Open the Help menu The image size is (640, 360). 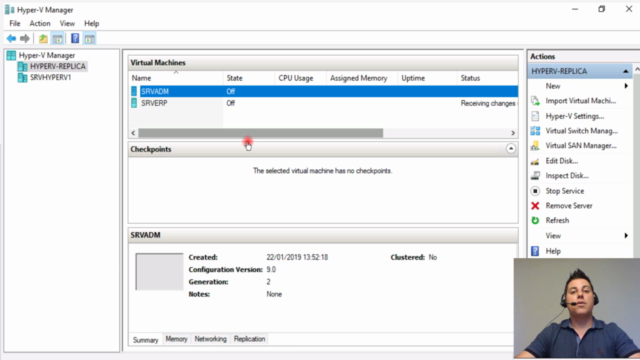[x=91, y=24]
